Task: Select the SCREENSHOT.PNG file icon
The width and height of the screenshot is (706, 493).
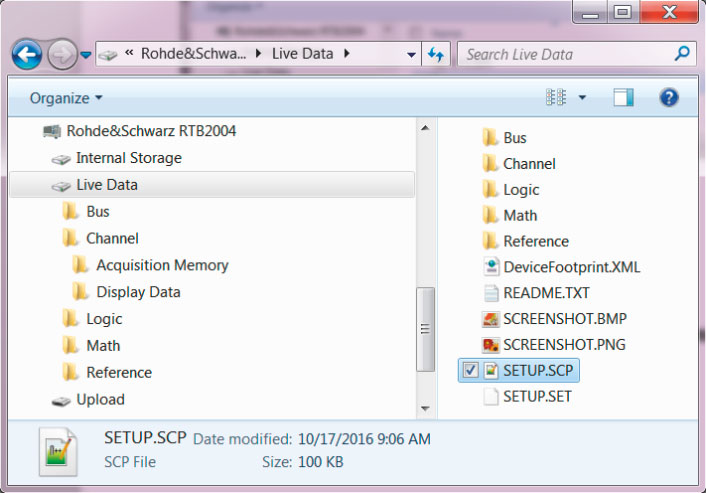Action: [x=490, y=344]
